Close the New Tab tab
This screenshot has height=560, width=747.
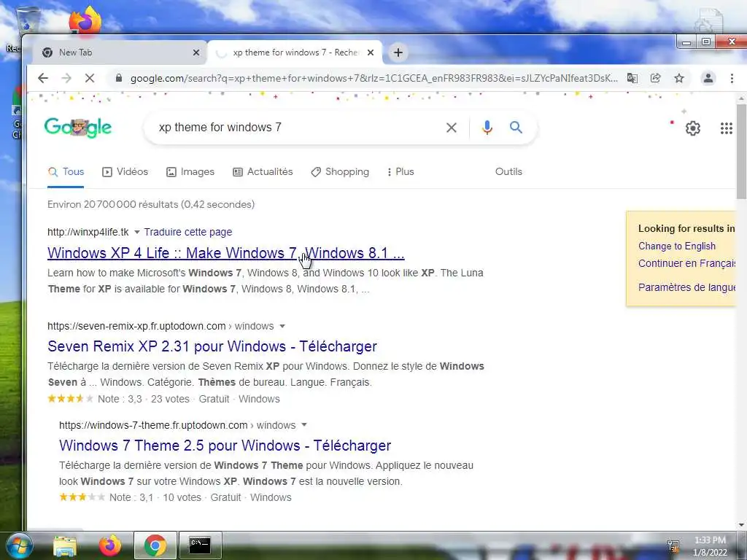pyautogui.click(x=196, y=52)
